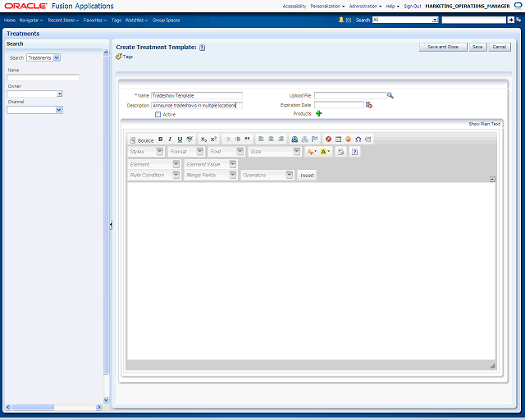The height and width of the screenshot is (420, 525).
Task: Decrease indent in the editor
Action: (x=228, y=139)
